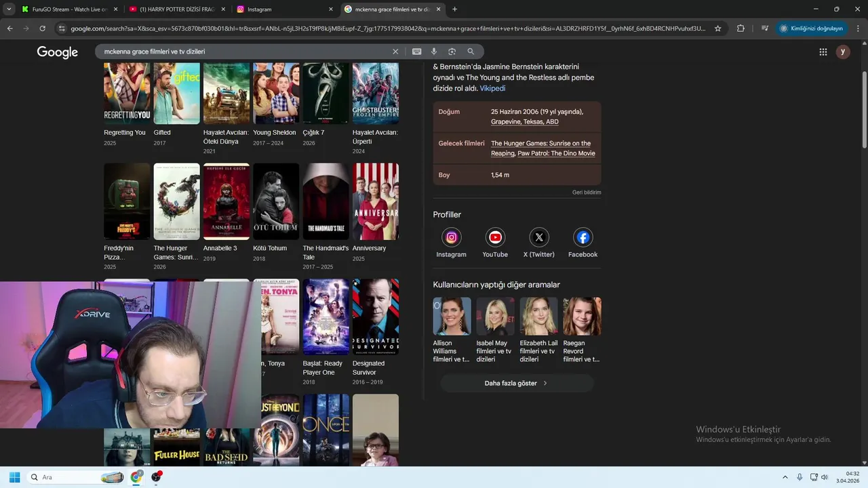Open The Hunger Games: Sunrise on the Reaping link
The width and height of the screenshot is (868, 488).
[x=540, y=148]
